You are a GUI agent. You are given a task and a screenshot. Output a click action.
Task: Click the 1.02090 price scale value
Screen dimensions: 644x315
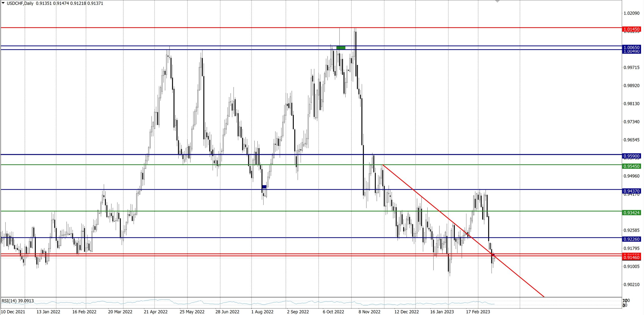pyautogui.click(x=631, y=13)
